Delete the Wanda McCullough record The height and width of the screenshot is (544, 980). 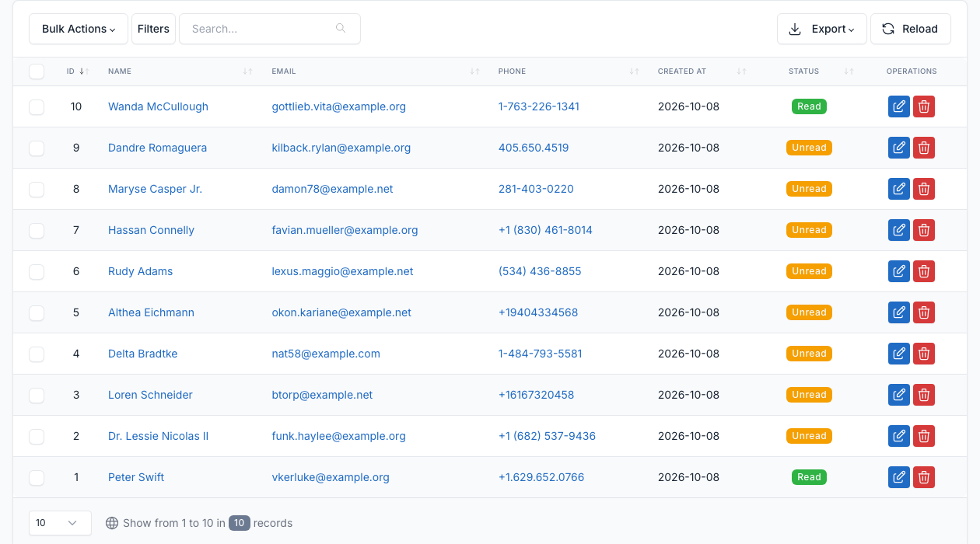pyautogui.click(x=924, y=106)
